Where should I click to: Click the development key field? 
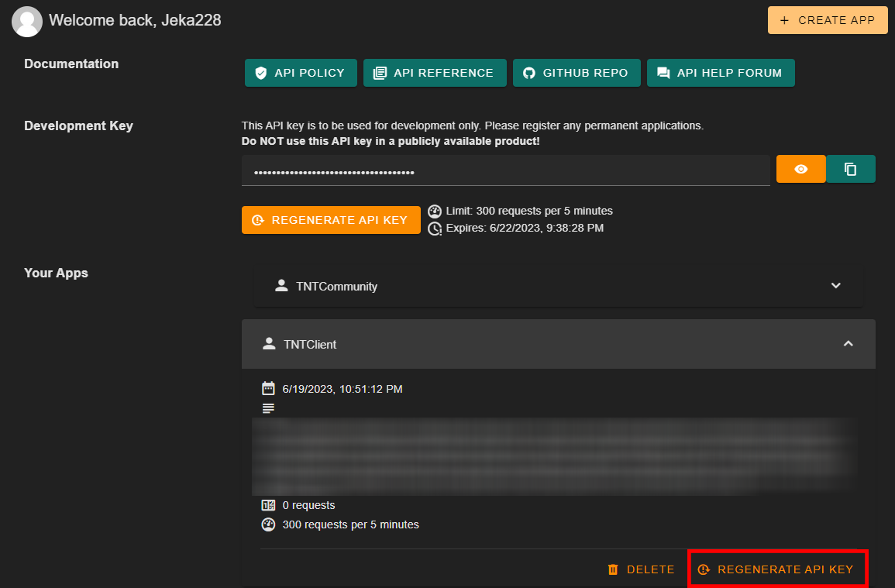coord(506,171)
